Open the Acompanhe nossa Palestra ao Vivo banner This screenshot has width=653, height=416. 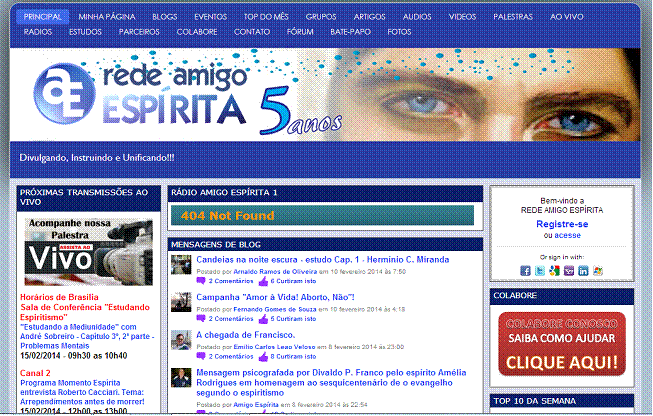click(89, 252)
